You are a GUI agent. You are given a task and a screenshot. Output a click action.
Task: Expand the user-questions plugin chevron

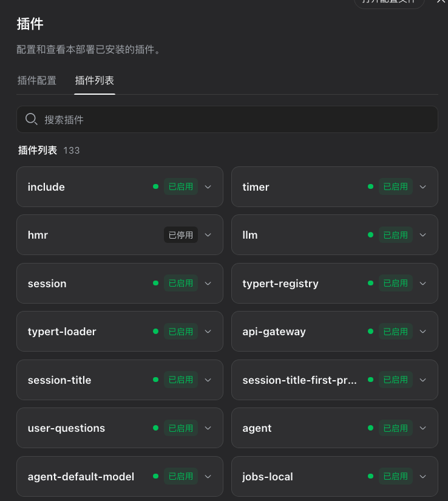click(x=208, y=428)
